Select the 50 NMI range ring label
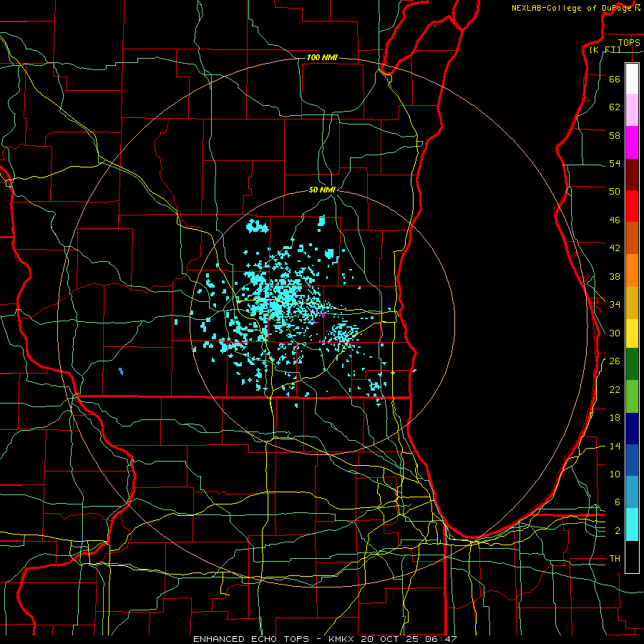Screen dimensions: 644x644 (322, 190)
